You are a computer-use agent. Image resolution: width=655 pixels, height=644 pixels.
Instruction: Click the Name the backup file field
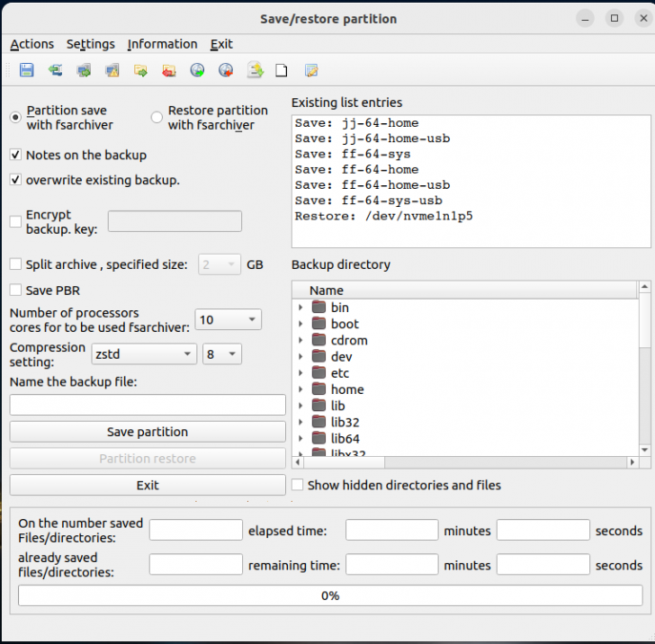click(148, 405)
